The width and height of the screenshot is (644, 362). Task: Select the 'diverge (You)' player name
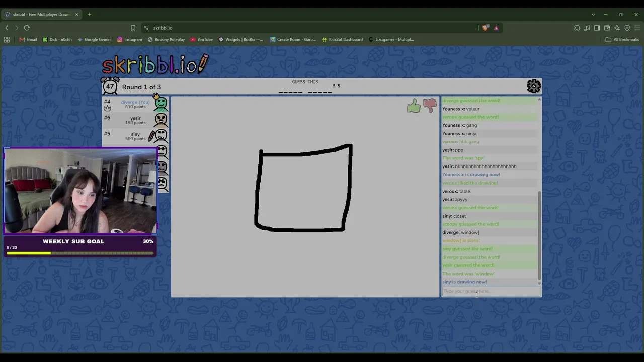(135, 102)
